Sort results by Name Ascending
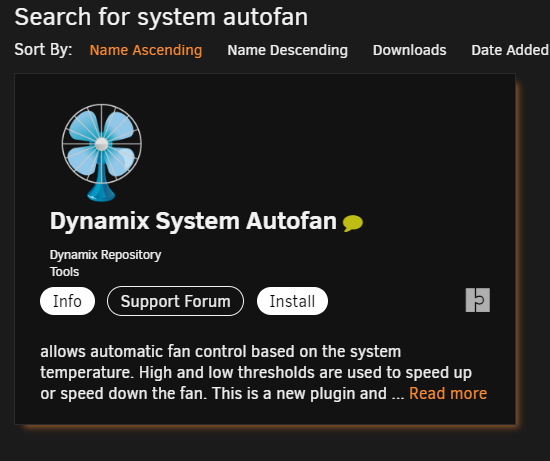 (146, 50)
